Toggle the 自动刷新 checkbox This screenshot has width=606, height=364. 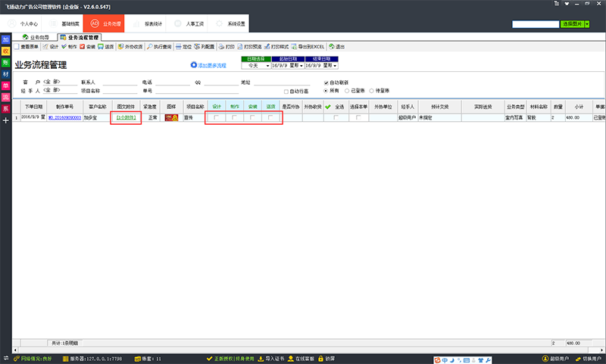327,82
